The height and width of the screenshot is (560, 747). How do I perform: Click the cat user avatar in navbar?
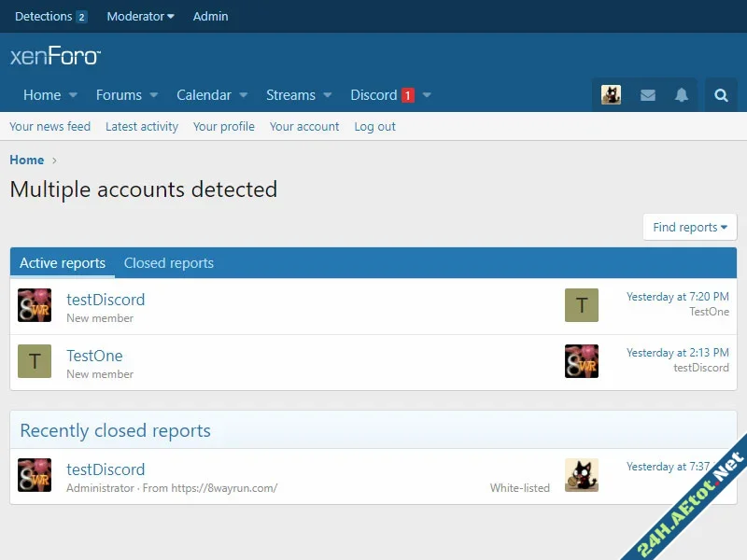click(x=612, y=95)
